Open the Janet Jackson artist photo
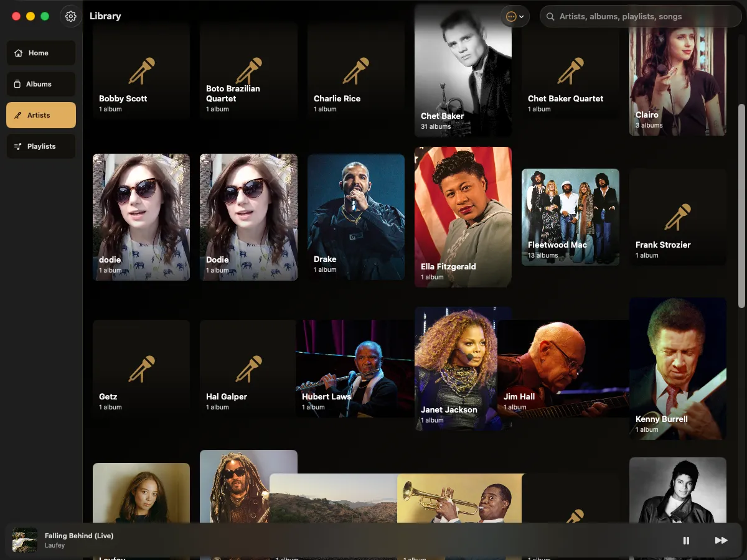747x560 pixels. pos(456,368)
